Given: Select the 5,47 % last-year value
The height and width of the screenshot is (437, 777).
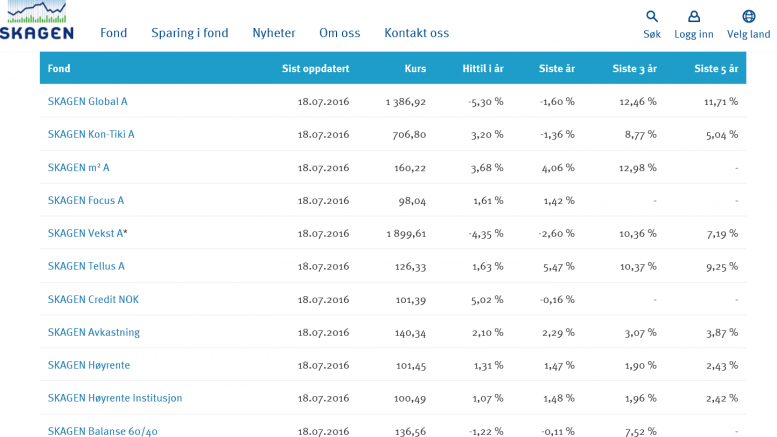Looking at the screenshot, I should click(559, 266).
